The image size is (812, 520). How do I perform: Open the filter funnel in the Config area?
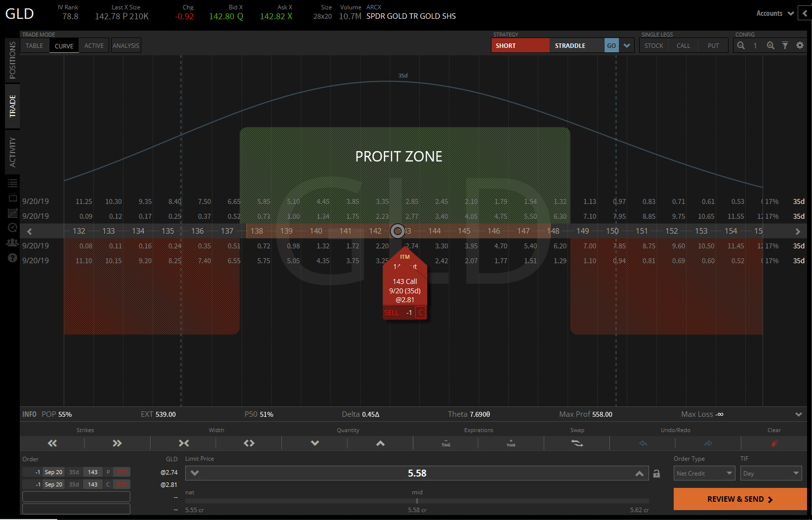(x=785, y=45)
